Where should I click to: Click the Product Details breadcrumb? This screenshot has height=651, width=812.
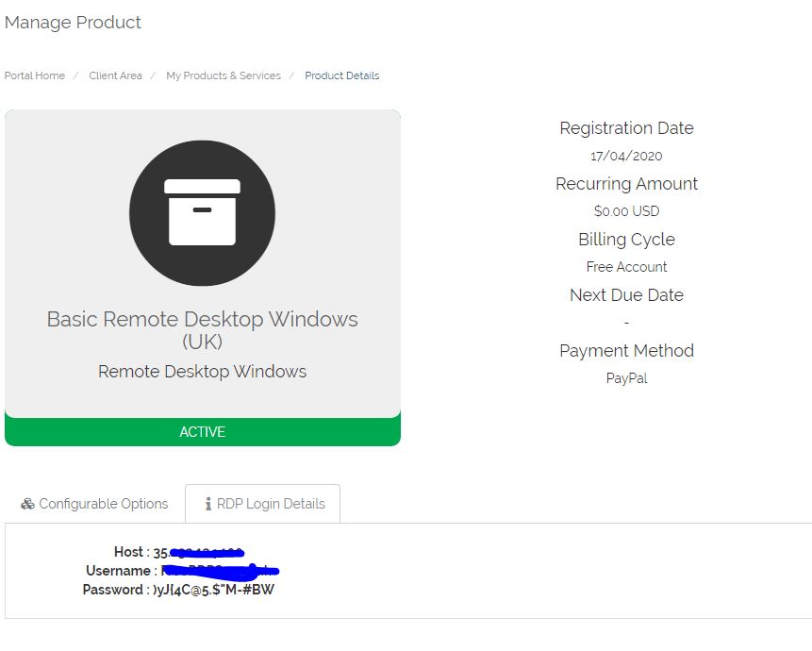341,75
